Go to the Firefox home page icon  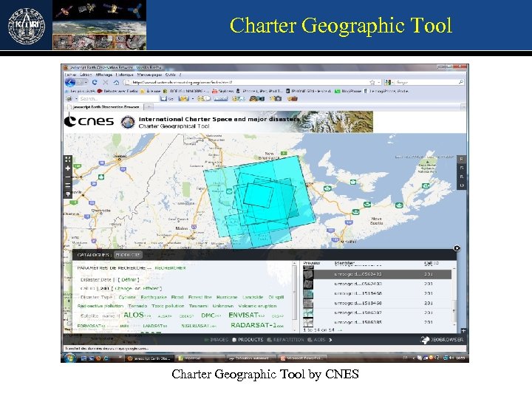coord(117,83)
